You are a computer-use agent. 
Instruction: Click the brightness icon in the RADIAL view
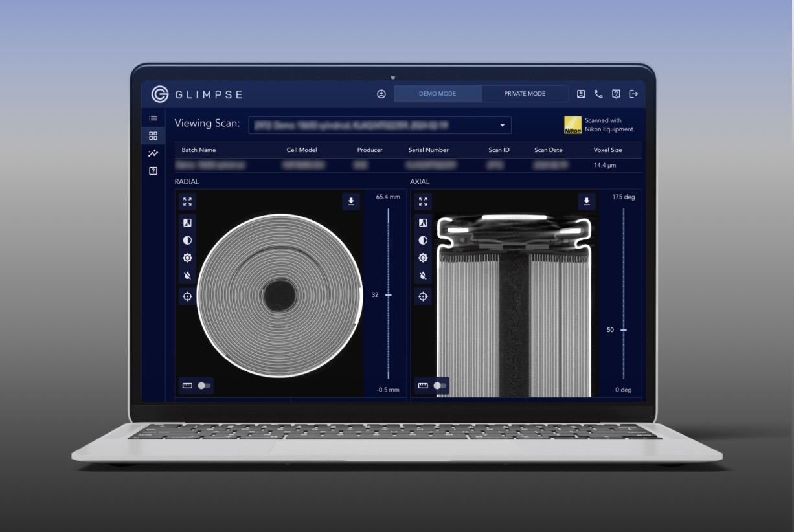pyautogui.click(x=187, y=258)
